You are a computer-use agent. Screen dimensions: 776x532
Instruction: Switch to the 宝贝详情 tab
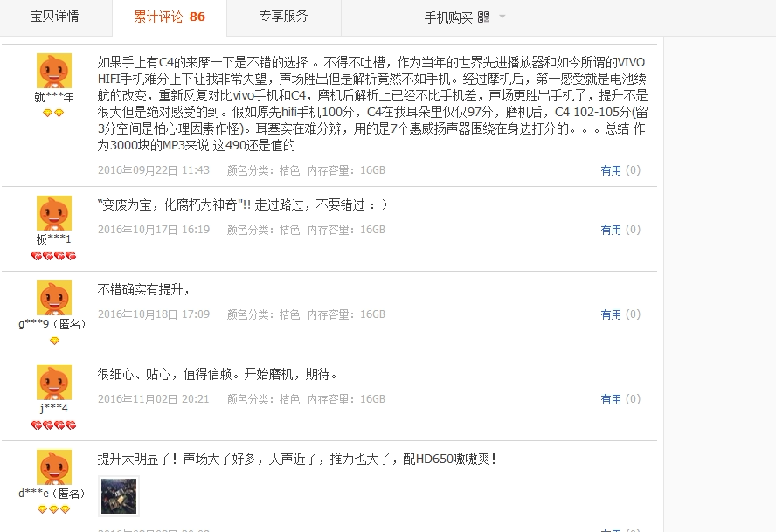(55, 17)
